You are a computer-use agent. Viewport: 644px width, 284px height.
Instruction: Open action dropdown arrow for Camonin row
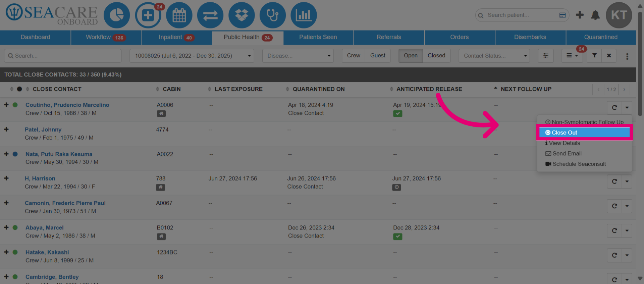coord(627,206)
